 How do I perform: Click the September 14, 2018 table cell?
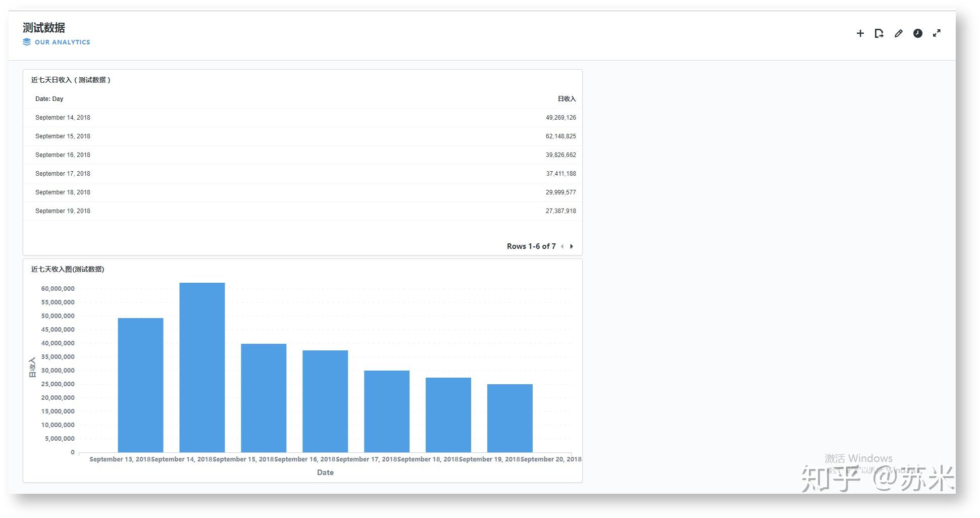click(63, 118)
